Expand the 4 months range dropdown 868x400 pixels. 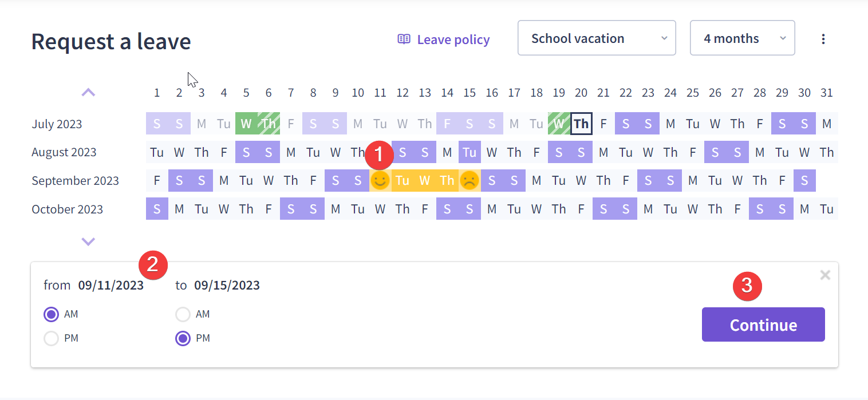click(x=742, y=38)
